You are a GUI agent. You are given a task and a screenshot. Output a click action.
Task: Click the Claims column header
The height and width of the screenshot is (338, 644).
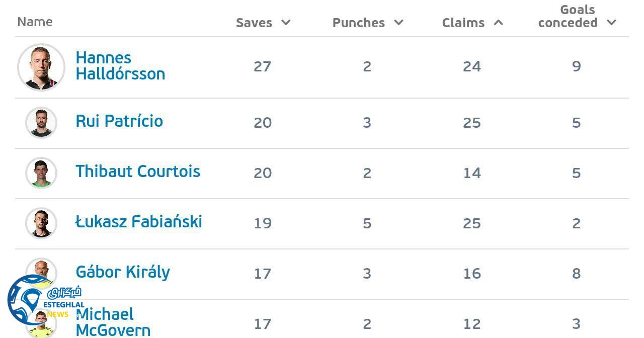click(463, 23)
